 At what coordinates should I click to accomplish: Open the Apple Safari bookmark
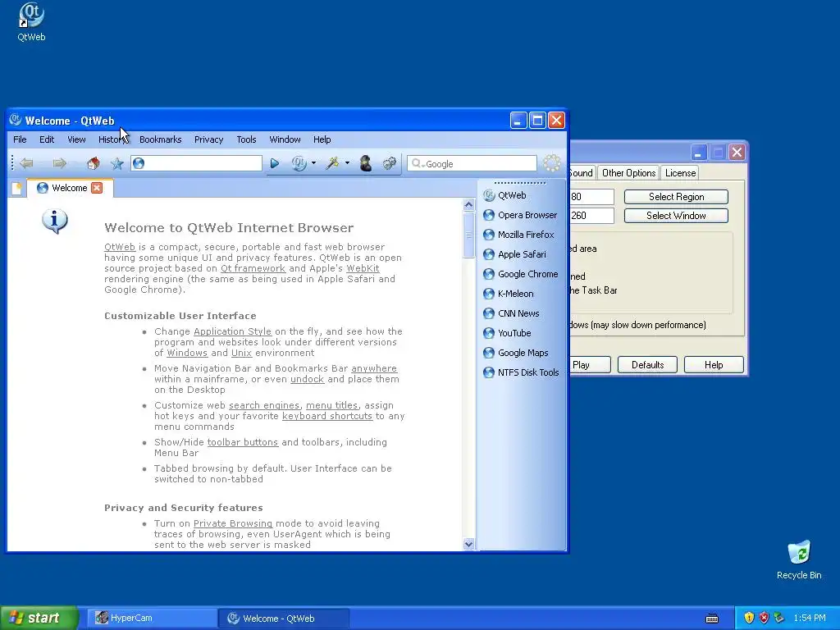tap(514, 254)
